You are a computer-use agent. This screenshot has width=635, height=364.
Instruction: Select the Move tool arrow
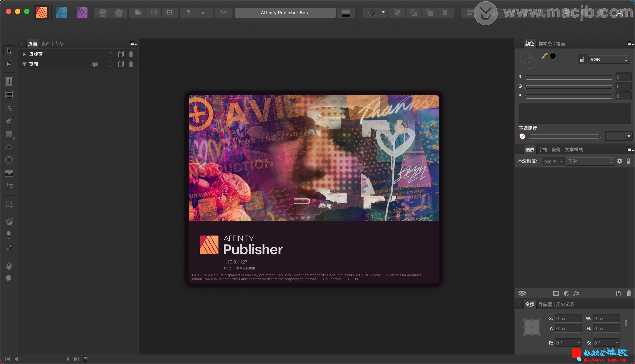pyautogui.click(x=9, y=51)
